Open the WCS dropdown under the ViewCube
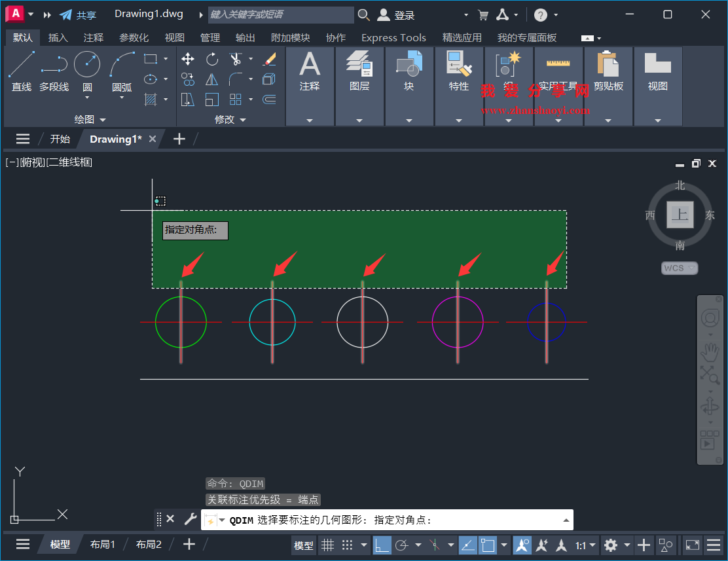This screenshot has width=728, height=561. tap(679, 268)
